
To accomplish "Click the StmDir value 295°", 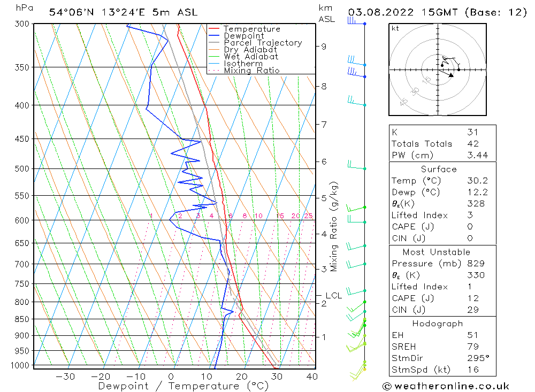I will tap(478, 358).
